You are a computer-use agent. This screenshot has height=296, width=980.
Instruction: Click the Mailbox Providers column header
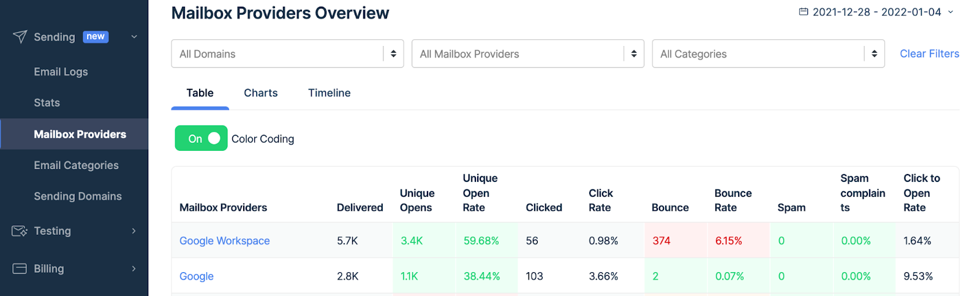(x=223, y=208)
